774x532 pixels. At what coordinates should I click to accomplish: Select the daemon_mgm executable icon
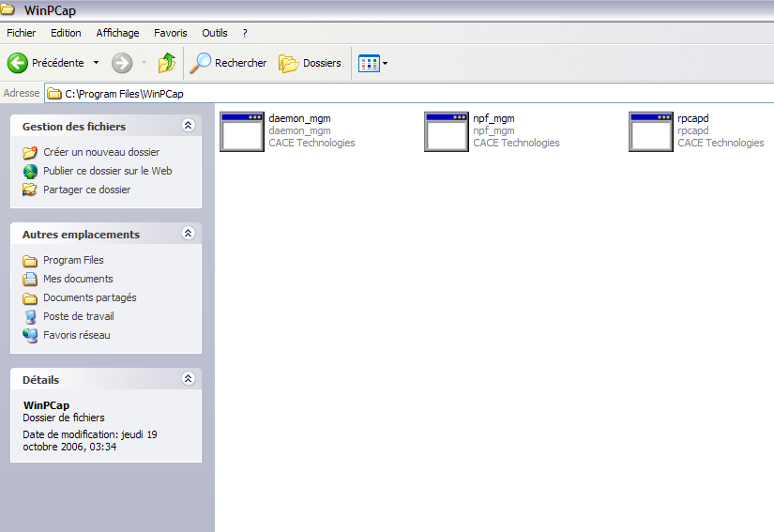tap(242, 131)
